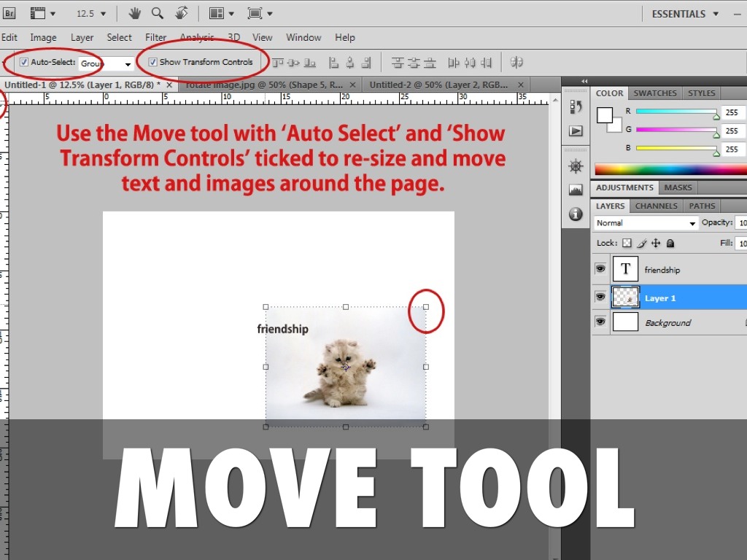The image size is (747, 560).
Task: Switch to the Swatches tab
Action: pyautogui.click(x=655, y=93)
